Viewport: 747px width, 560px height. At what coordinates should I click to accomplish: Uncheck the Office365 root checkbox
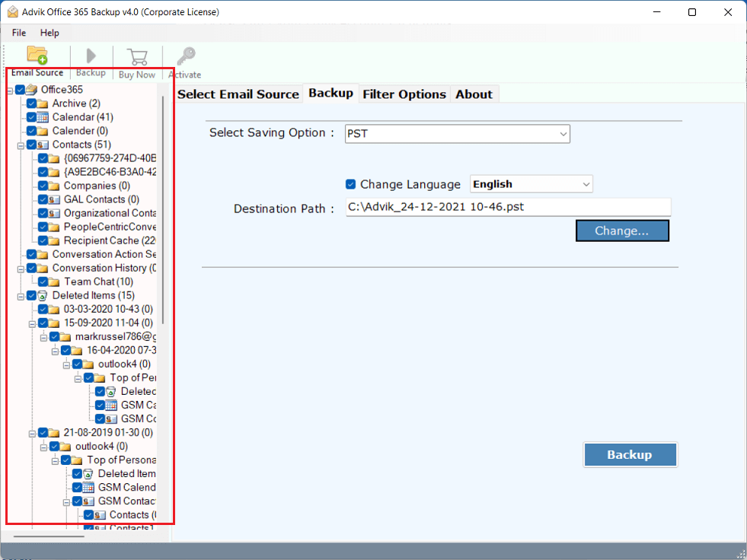click(x=20, y=90)
